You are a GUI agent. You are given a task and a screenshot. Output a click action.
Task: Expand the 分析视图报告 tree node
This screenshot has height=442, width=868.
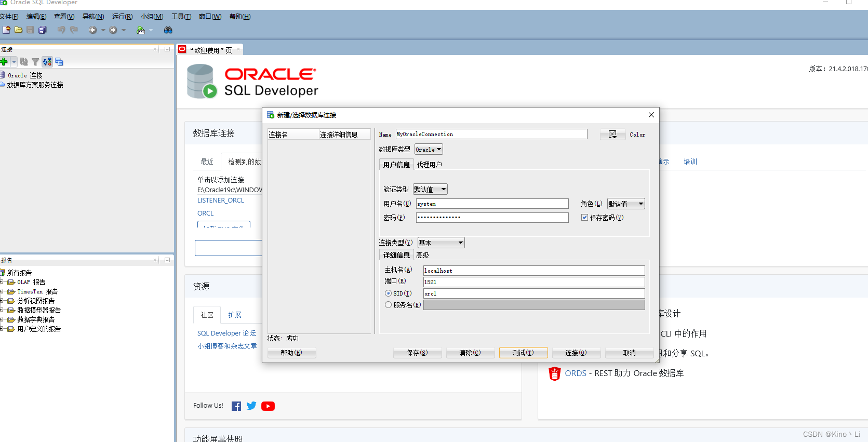[2, 301]
